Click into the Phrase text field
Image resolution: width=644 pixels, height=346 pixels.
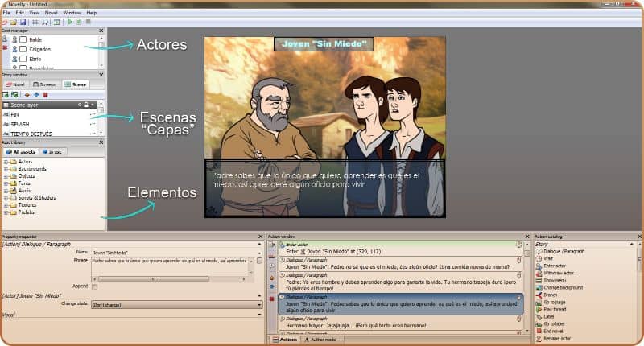(x=169, y=267)
